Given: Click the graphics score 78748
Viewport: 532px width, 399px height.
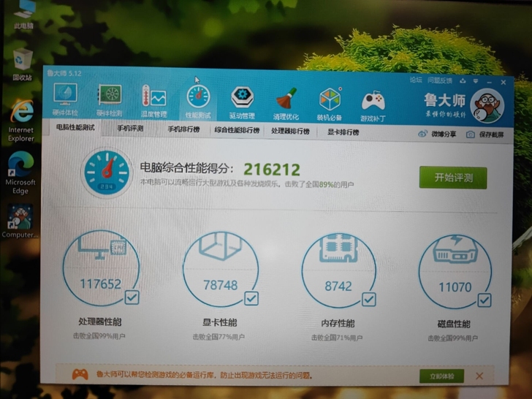Looking at the screenshot, I should 221,285.
